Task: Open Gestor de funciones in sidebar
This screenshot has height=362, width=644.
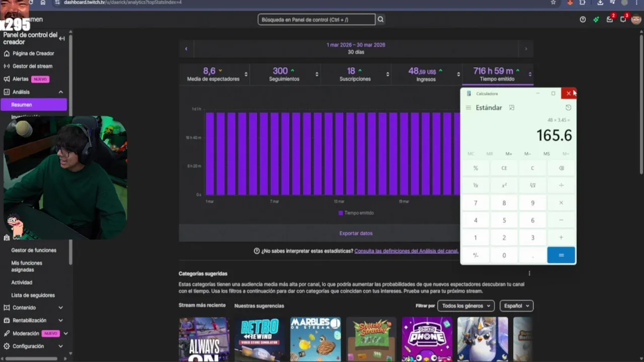Action: [x=34, y=250]
